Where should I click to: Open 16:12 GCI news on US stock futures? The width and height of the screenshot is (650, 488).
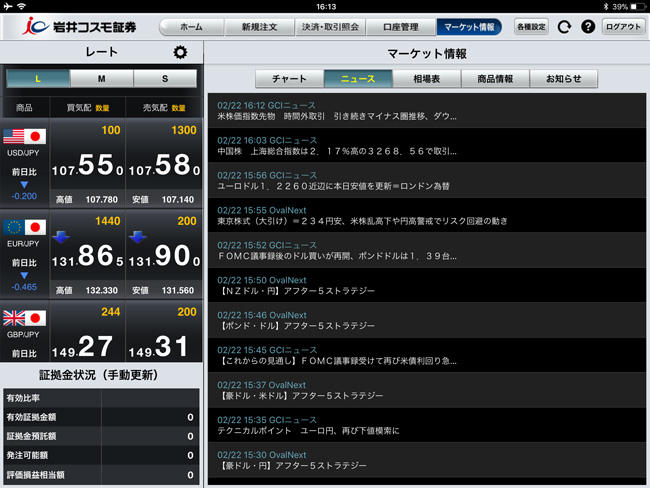(x=427, y=111)
